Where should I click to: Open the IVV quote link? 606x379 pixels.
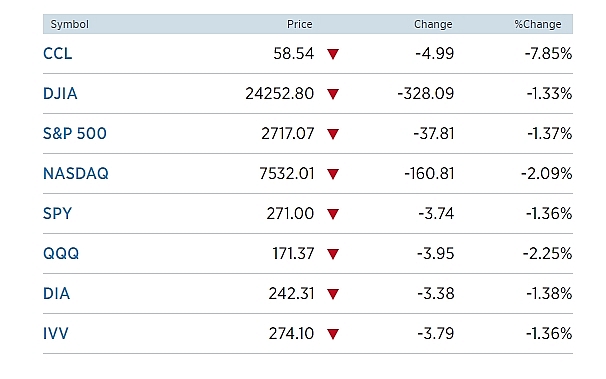[x=56, y=333]
